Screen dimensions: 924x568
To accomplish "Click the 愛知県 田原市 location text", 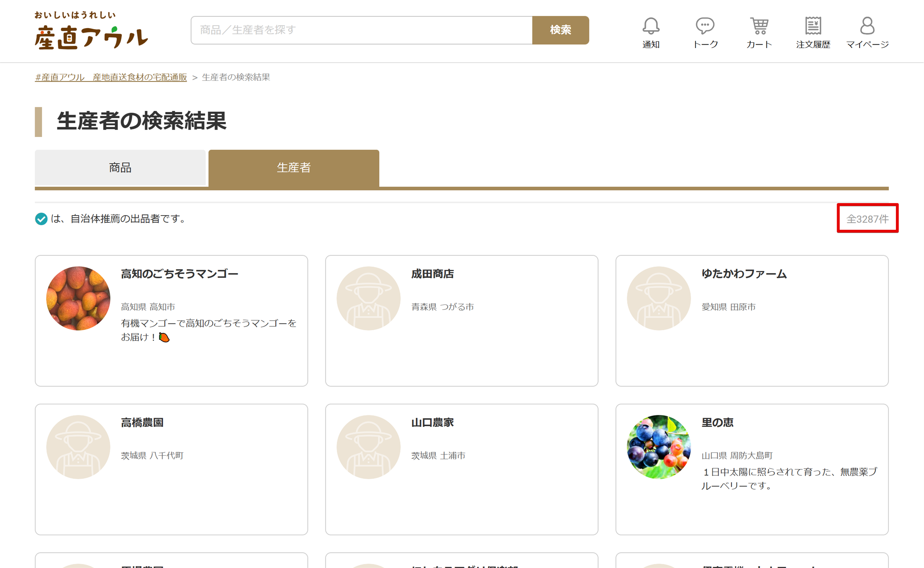I will pyautogui.click(x=728, y=307).
